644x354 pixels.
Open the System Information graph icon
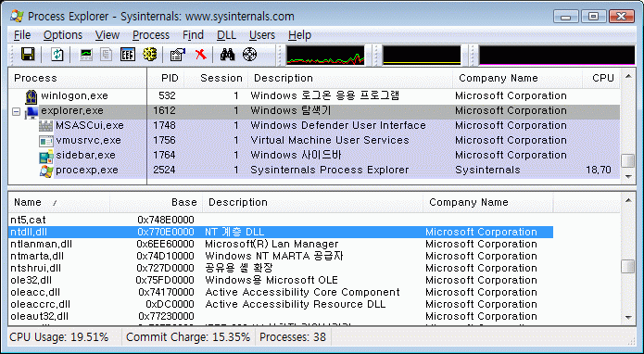click(86, 54)
